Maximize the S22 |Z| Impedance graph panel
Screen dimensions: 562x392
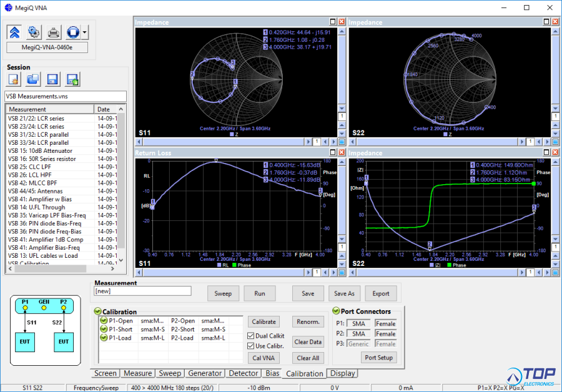click(x=546, y=152)
